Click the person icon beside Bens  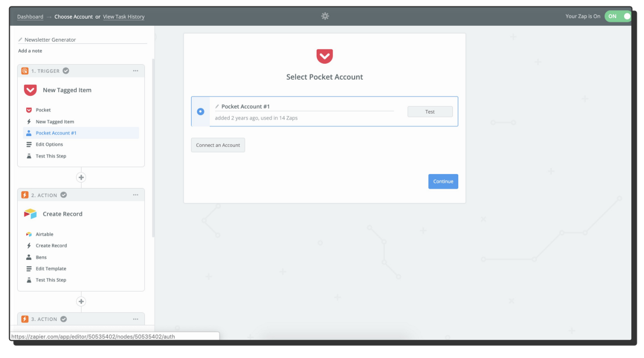click(29, 257)
